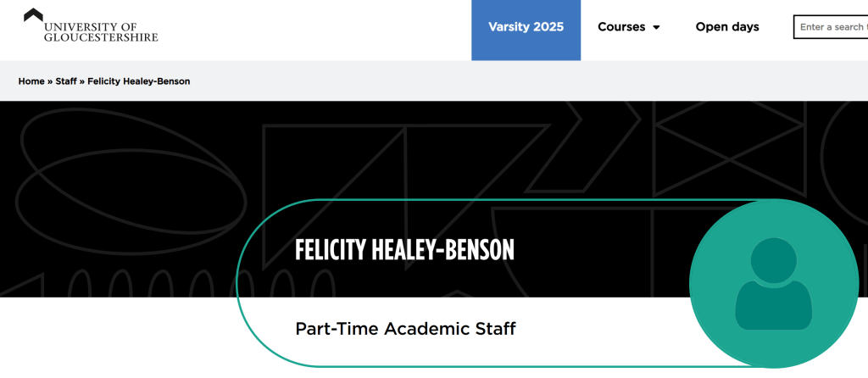
Task: Click the second » separator after Staff
Action: [82, 81]
